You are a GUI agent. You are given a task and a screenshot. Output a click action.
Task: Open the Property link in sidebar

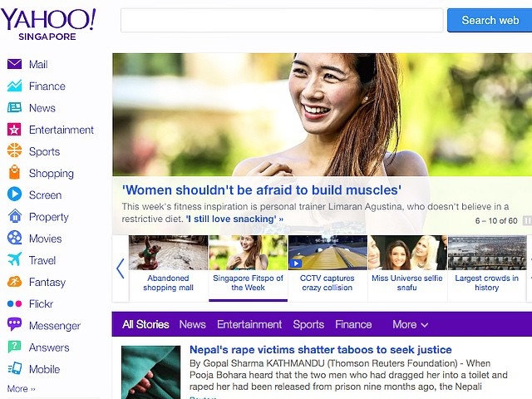pyautogui.click(x=48, y=217)
